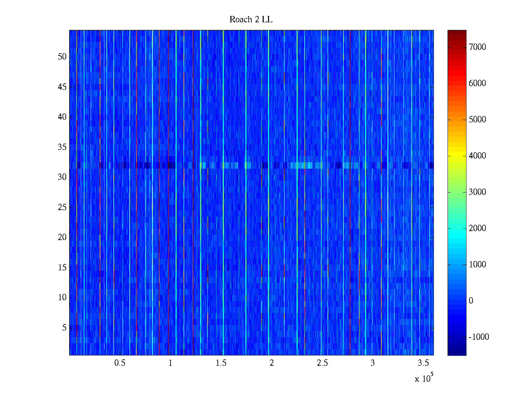Click the colorbar label 2000
This screenshot has height=399, width=532.
click(477, 228)
